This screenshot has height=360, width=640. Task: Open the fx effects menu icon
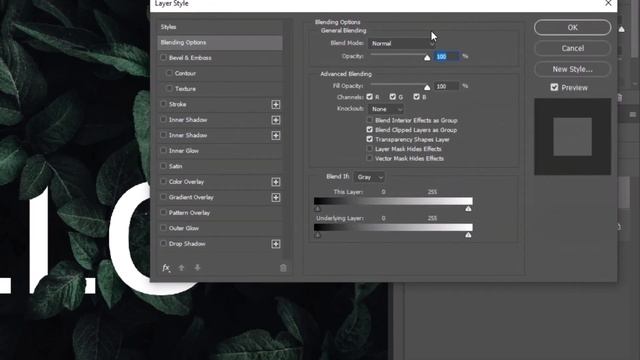pyautogui.click(x=166, y=268)
